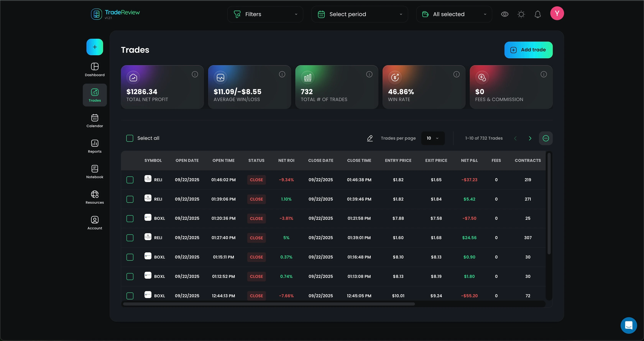The width and height of the screenshot is (644, 341).
Task: Toggle the light/dark theme sun icon
Action: (x=521, y=14)
